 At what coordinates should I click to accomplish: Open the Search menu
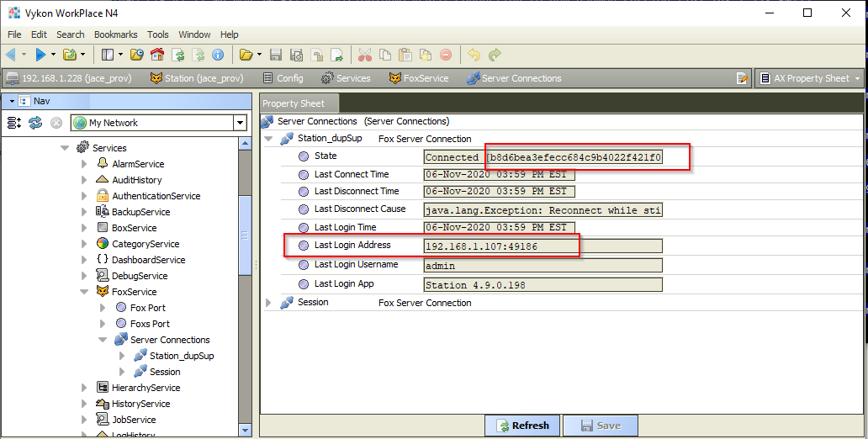[71, 34]
